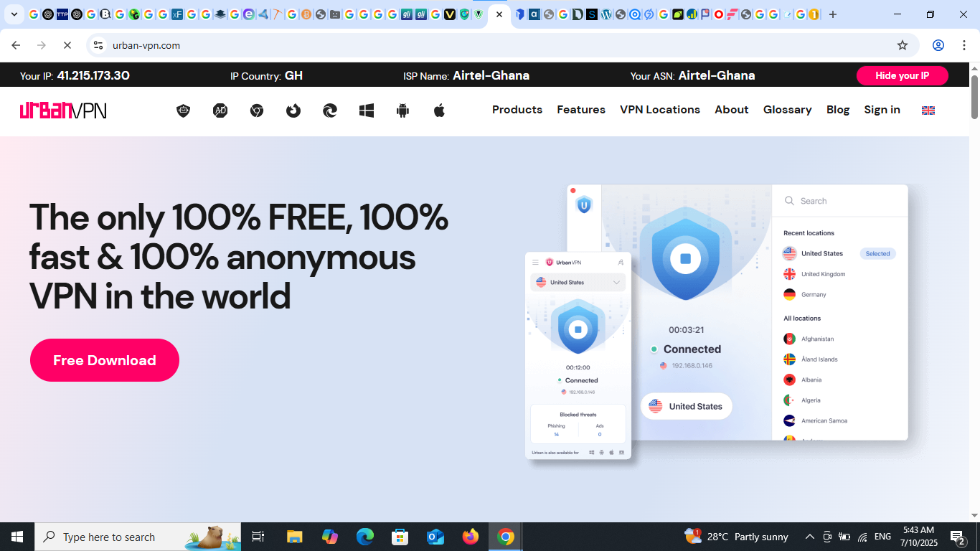Open the Features menu item
980x551 pixels.
coord(581,110)
